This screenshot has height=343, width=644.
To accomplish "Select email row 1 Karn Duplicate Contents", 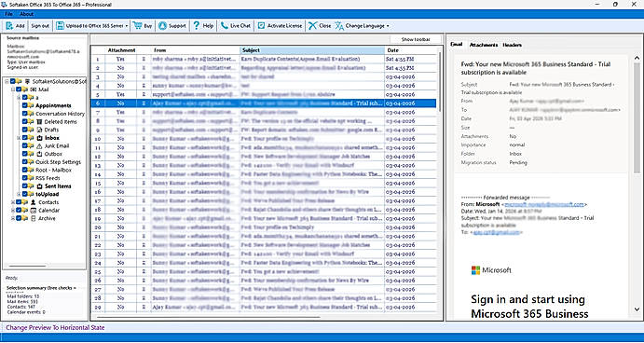I will pyautogui.click(x=263, y=59).
